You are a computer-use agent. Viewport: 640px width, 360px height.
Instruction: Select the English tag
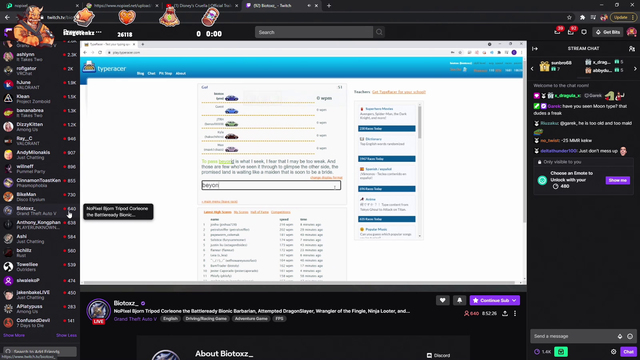click(x=170, y=319)
